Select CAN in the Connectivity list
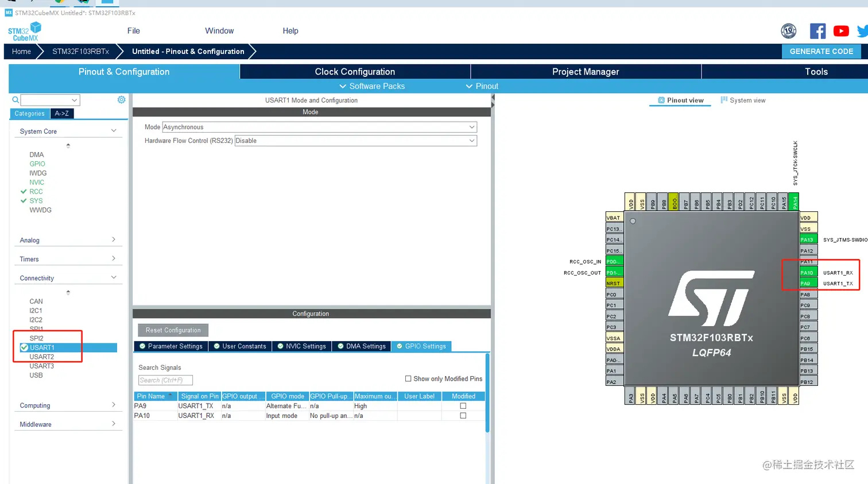Image resolution: width=868 pixels, height=484 pixels. [36, 301]
